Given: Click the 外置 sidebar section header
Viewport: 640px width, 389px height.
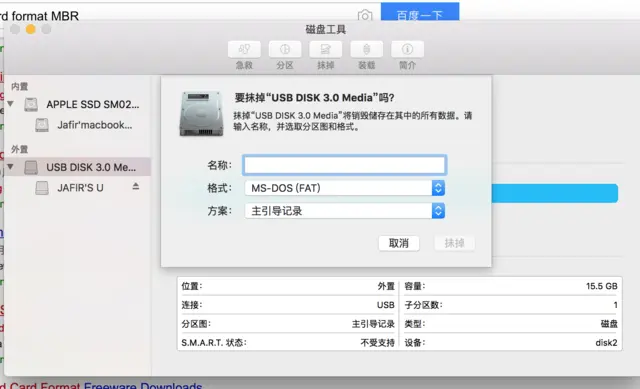Looking at the screenshot, I should [x=20, y=149].
